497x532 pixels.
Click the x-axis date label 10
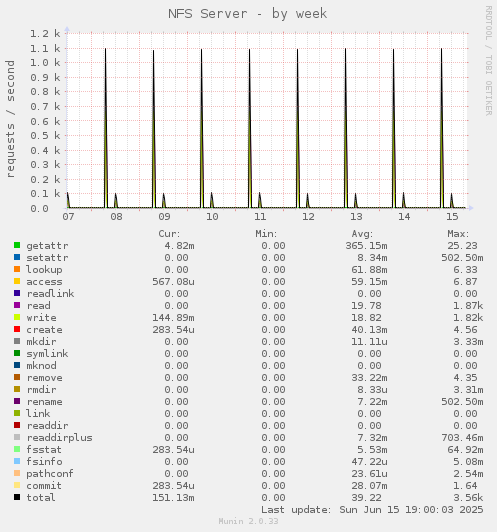[x=212, y=217]
